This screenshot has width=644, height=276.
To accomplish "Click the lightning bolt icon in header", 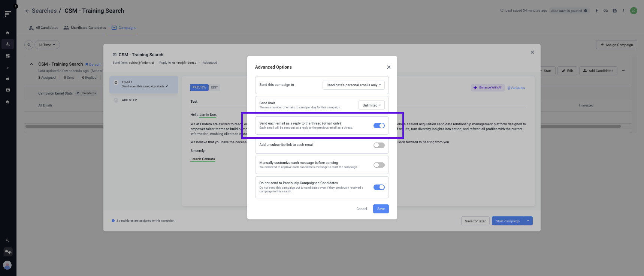I will [596, 11].
